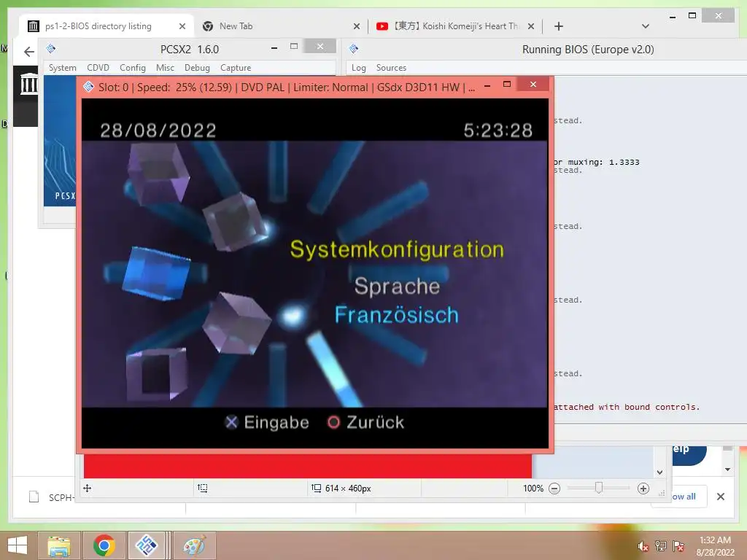Switch to Paint from the taskbar

(x=194, y=545)
